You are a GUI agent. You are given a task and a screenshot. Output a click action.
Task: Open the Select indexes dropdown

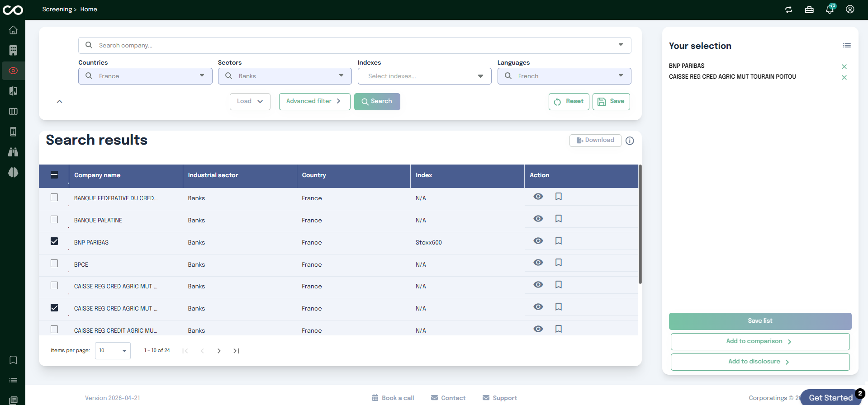(x=425, y=76)
